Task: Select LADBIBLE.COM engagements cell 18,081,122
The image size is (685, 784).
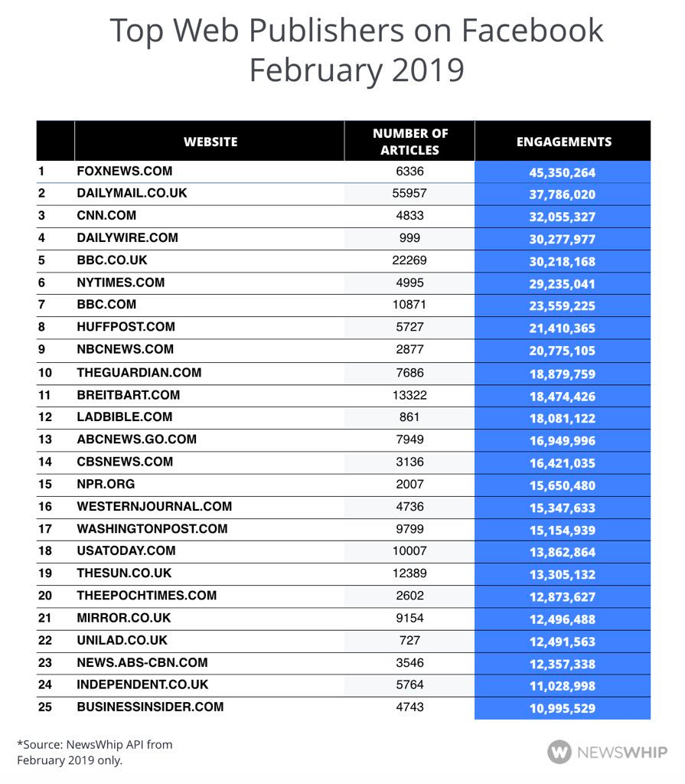Action: pyautogui.click(x=563, y=419)
